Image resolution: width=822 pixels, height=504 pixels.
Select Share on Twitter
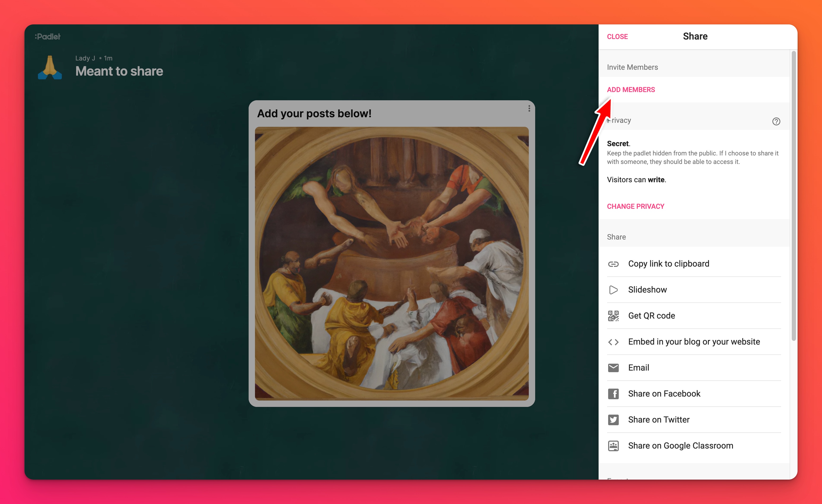click(694, 420)
